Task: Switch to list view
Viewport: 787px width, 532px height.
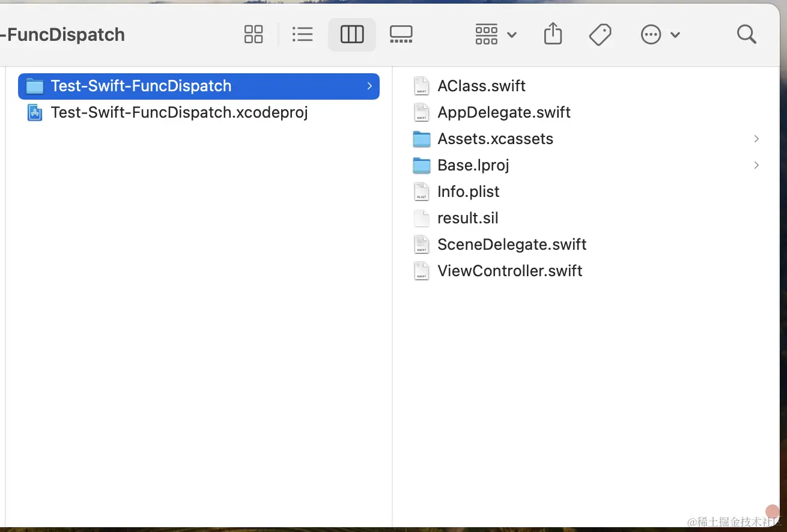Action: point(302,35)
